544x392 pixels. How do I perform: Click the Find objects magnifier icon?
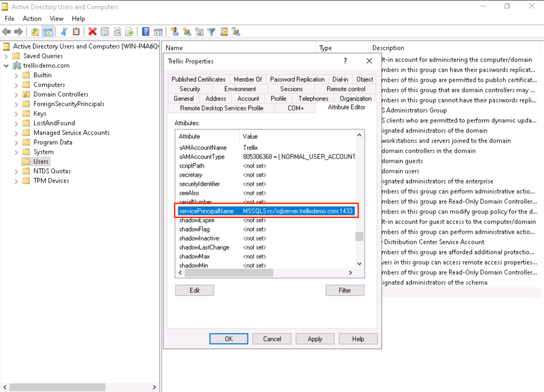(224, 32)
